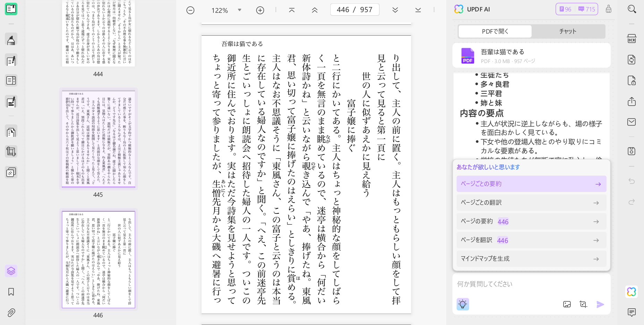644x325 pixels.
Task: Open page 445 thumbnail
Action: tap(98, 139)
